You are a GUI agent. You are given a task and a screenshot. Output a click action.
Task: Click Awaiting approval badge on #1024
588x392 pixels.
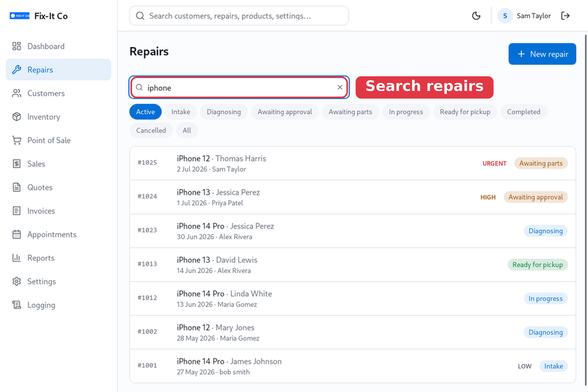point(536,197)
